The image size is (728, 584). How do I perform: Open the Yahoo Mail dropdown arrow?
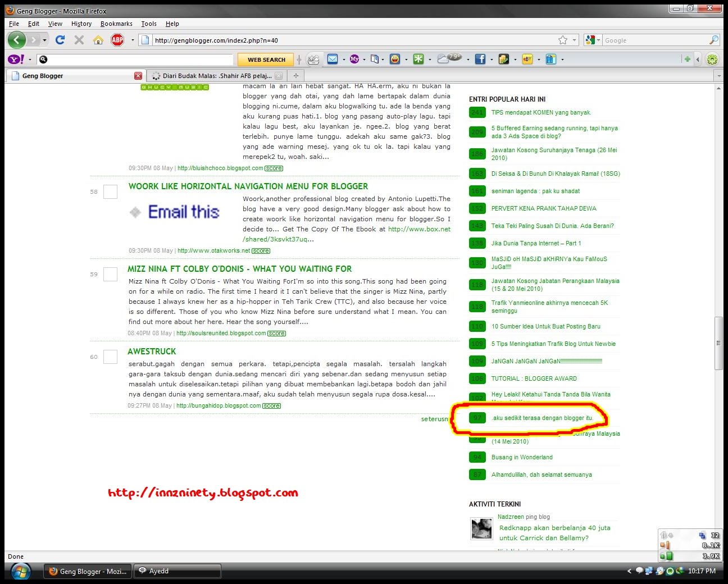tap(343, 60)
